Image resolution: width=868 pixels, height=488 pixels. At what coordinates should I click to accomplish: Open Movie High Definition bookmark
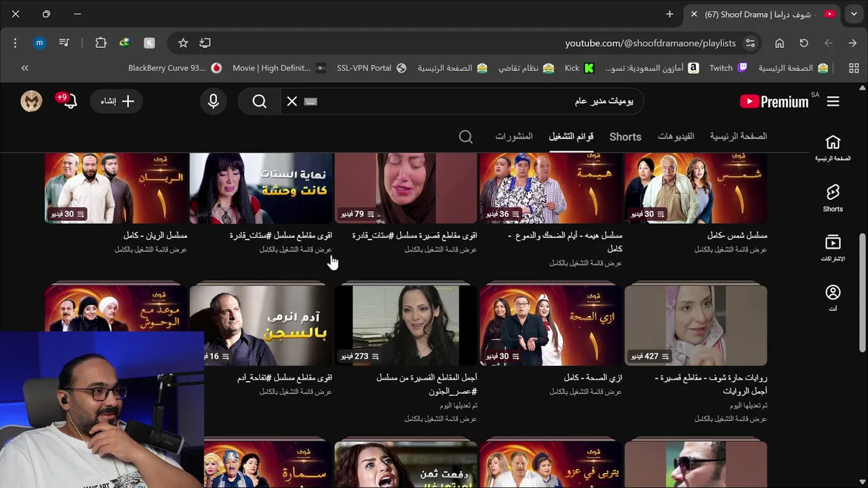coord(279,68)
